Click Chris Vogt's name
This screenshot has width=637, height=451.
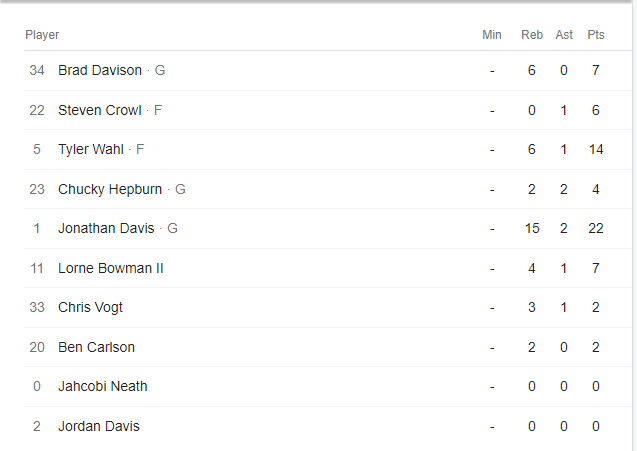click(x=90, y=307)
